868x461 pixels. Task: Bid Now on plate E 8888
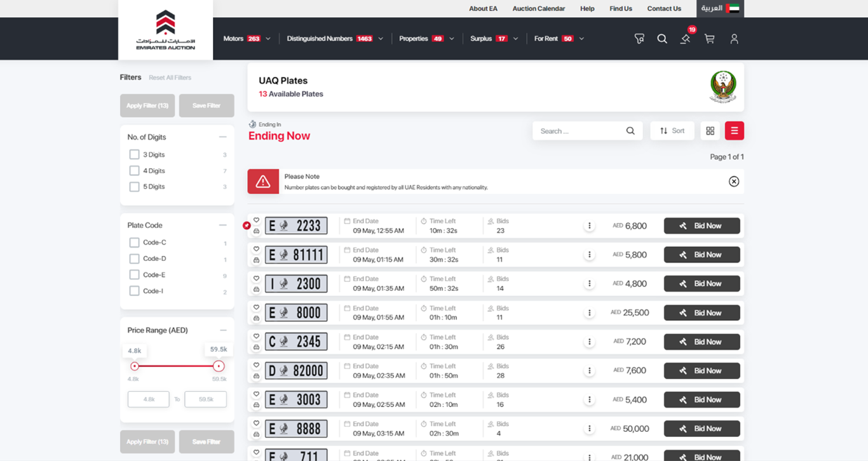pos(702,428)
